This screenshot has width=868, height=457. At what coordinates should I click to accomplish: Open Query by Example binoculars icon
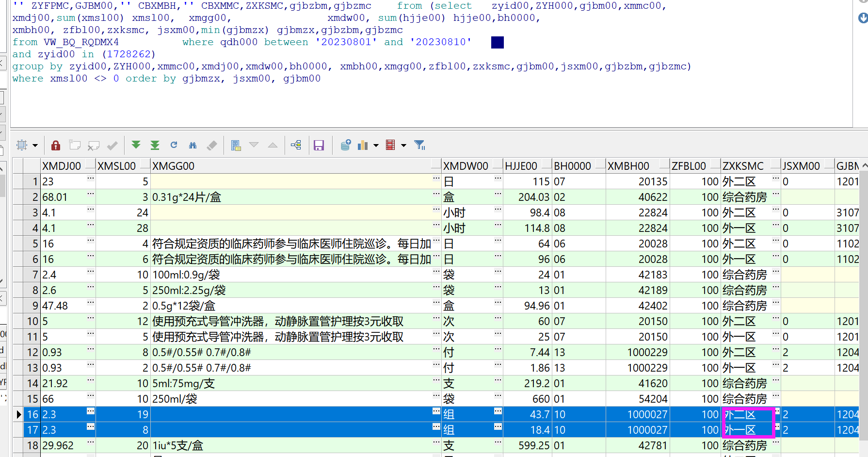point(193,145)
